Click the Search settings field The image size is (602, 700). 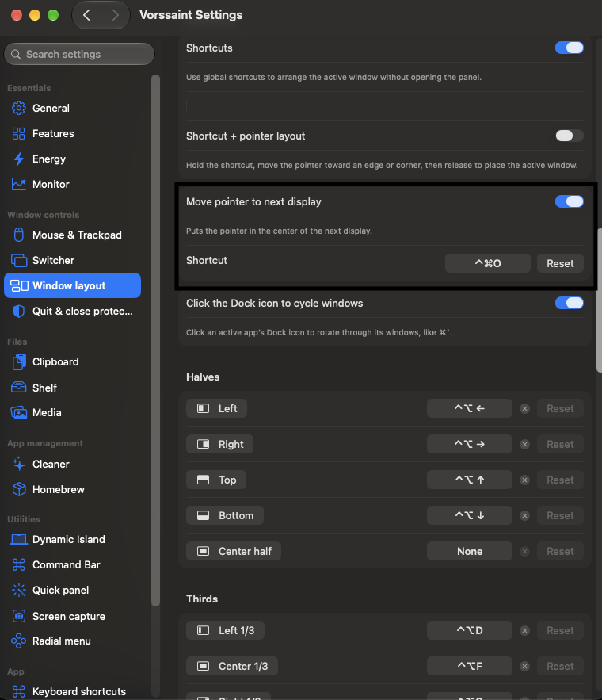pyautogui.click(x=79, y=54)
